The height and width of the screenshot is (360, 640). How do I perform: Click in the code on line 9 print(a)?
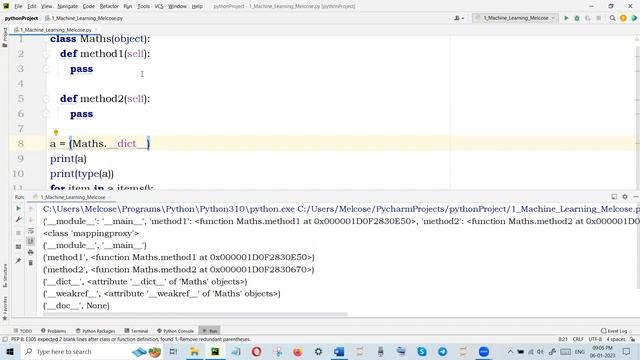[x=68, y=159]
